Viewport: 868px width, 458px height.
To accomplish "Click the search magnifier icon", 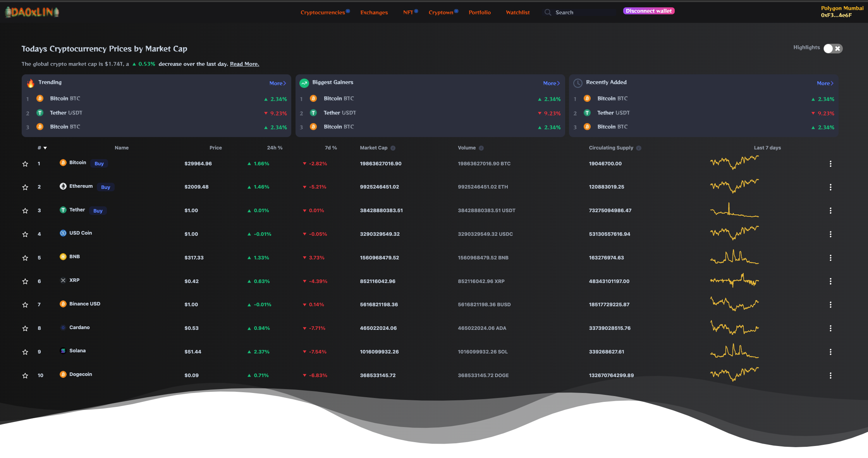I will click(548, 12).
